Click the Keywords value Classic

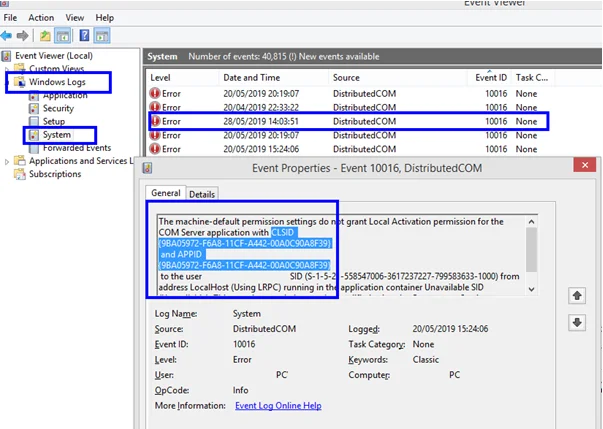coord(425,359)
